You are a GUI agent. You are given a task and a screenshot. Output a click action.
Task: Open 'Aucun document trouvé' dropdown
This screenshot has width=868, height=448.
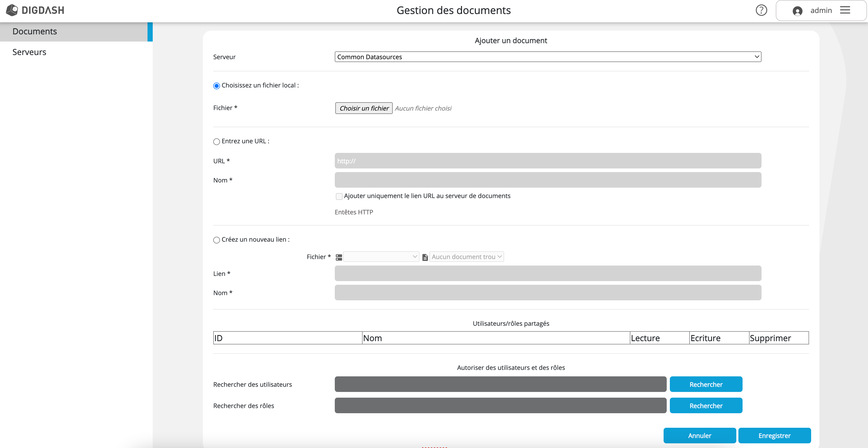[x=466, y=257]
